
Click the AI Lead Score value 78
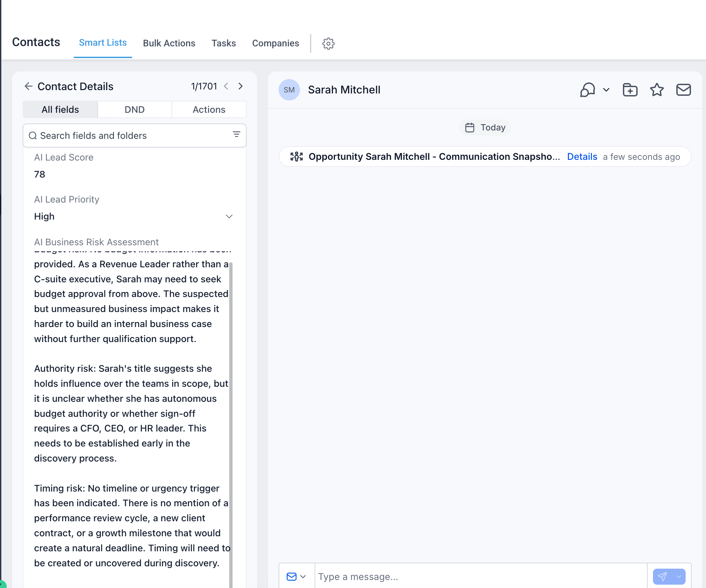[39, 174]
